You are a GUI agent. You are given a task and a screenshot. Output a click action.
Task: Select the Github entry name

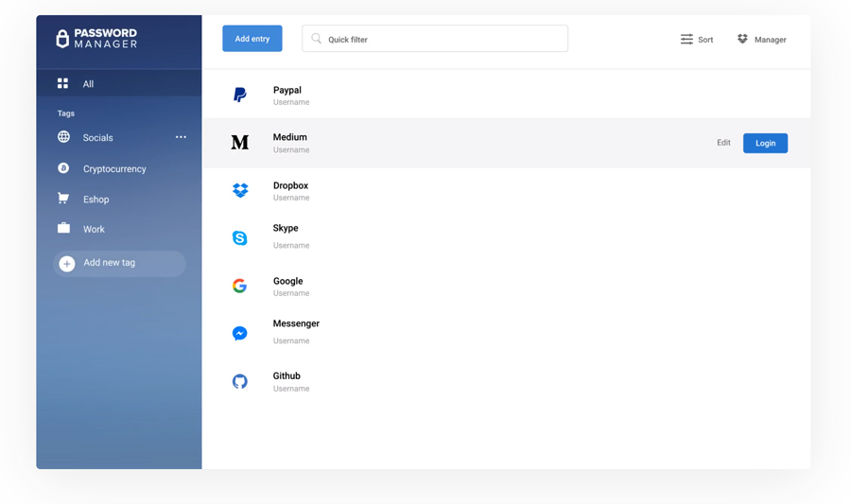tap(286, 375)
